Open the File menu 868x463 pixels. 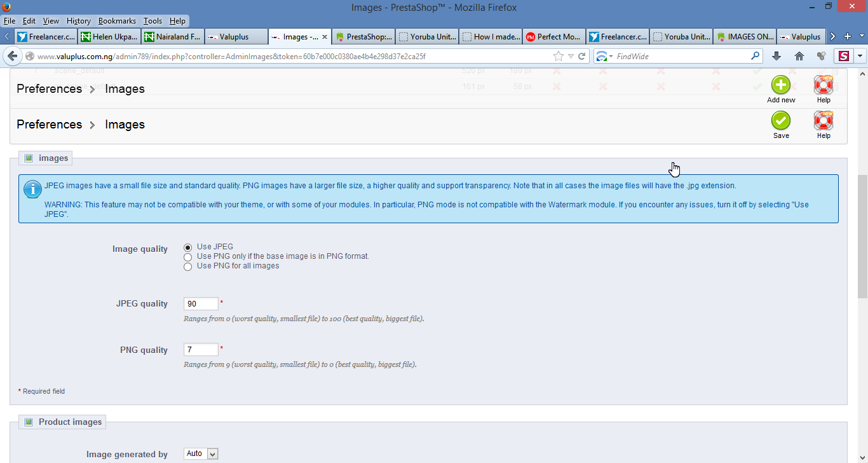click(9, 21)
